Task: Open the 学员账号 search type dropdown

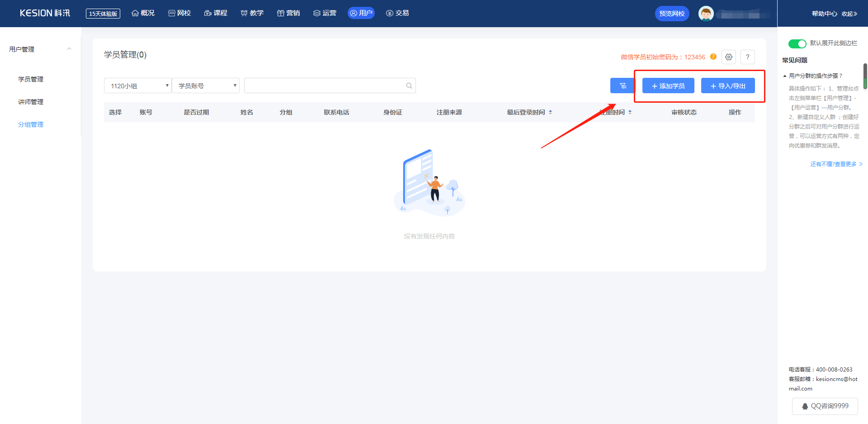Action: 206,86
